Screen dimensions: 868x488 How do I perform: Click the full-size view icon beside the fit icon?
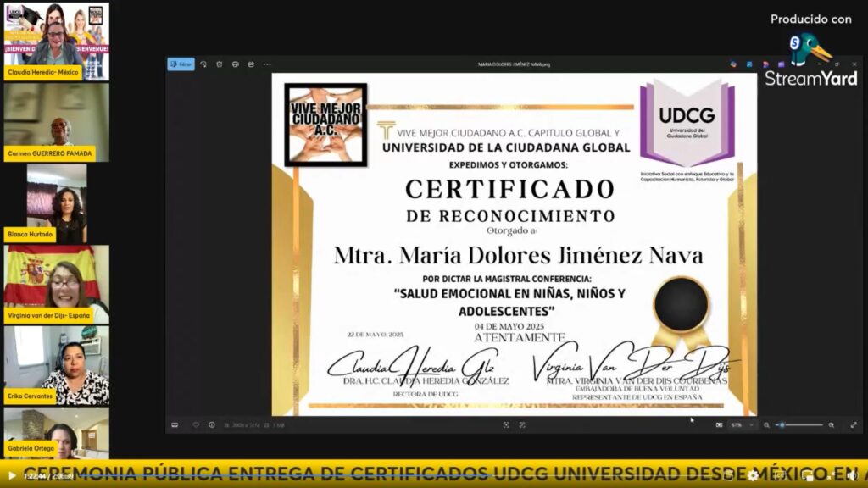click(x=522, y=425)
